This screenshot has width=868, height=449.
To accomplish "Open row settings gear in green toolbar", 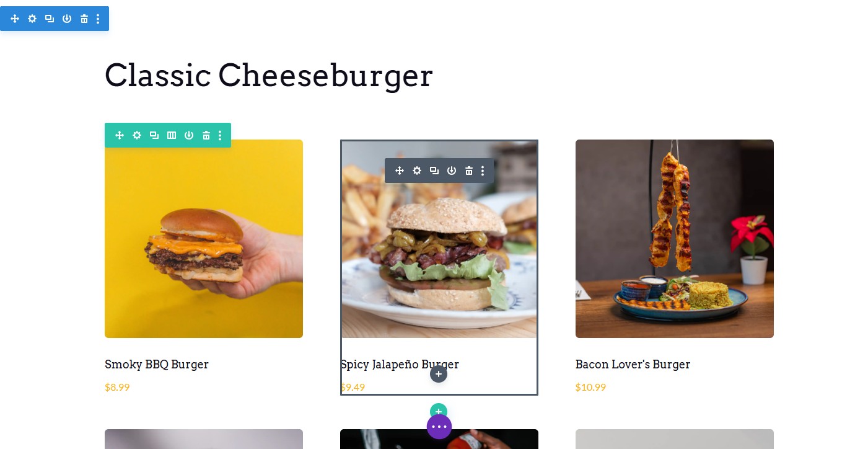I will coord(137,135).
